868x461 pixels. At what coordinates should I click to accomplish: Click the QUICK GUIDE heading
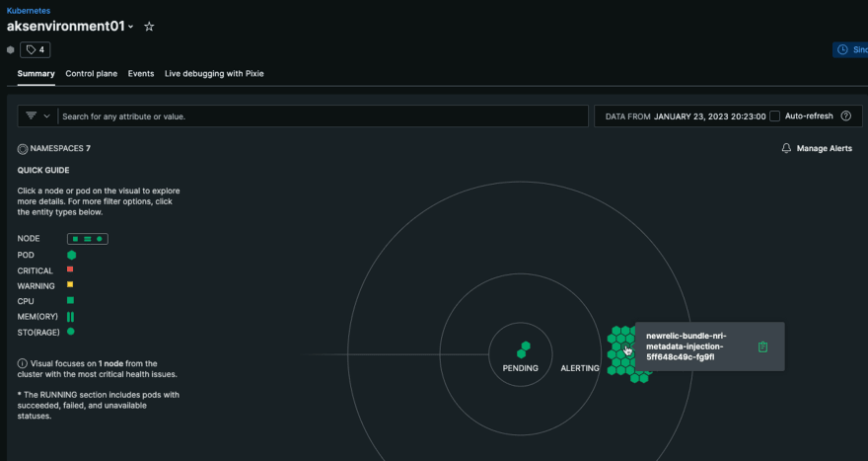click(43, 170)
